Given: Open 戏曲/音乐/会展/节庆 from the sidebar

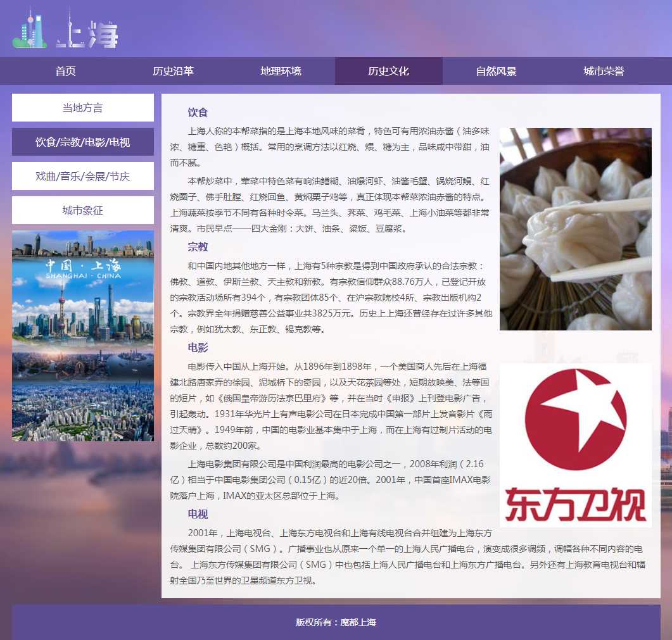Looking at the screenshot, I should [82, 176].
